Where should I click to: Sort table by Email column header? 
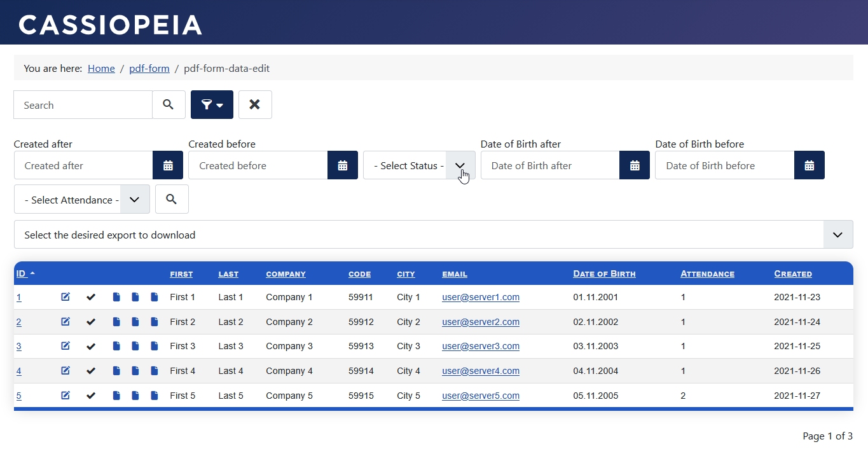click(455, 274)
